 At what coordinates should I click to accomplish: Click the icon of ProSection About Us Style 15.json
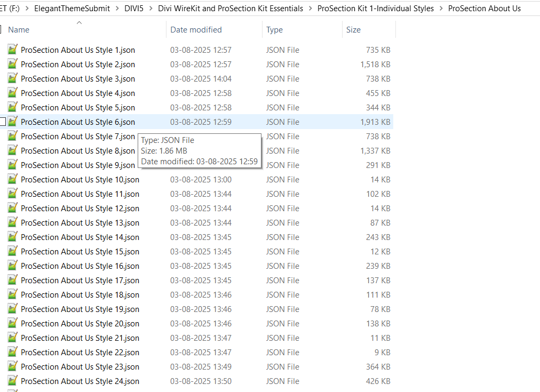[x=12, y=251]
